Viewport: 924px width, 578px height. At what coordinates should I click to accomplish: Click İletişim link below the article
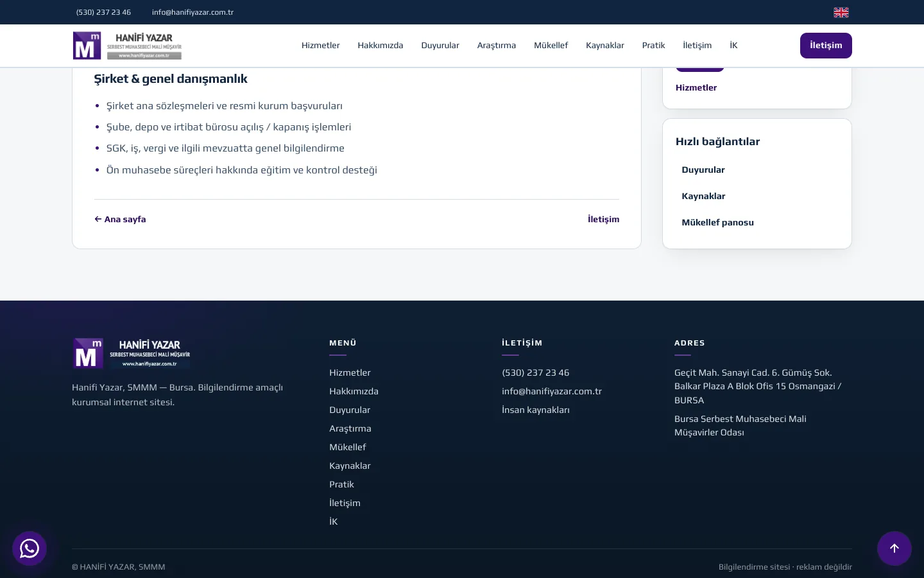tap(604, 219)
